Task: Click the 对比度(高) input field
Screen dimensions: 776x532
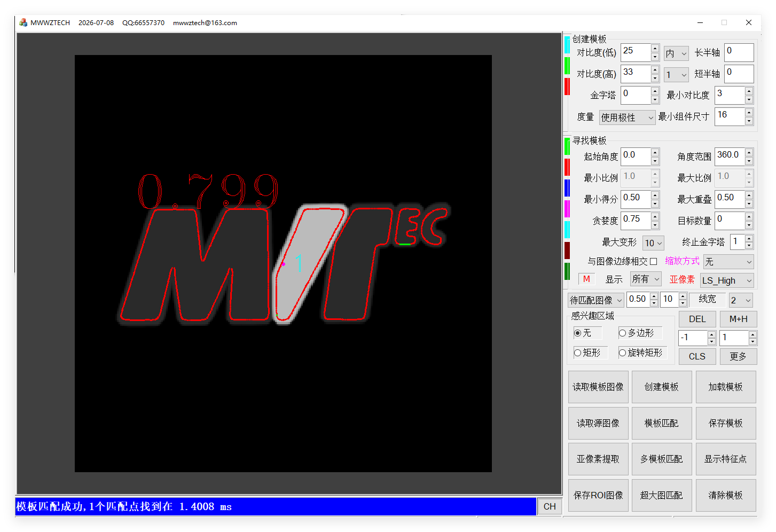Action: [x=636, y=74]
